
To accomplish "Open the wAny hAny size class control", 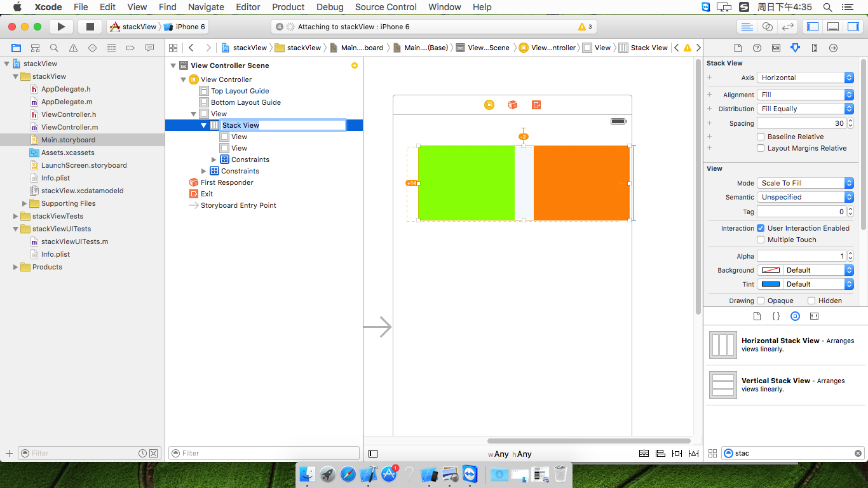I will 510,454.
